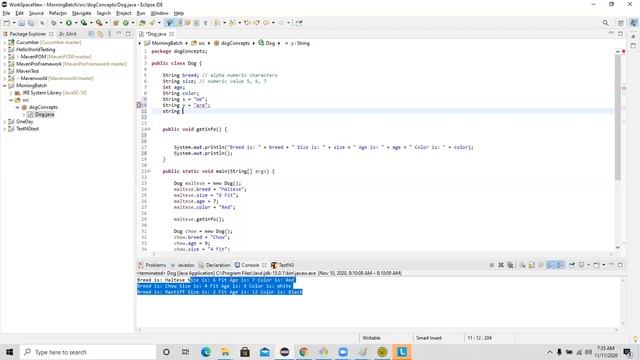Expand the Cucumber project node

tap(4, 42)
